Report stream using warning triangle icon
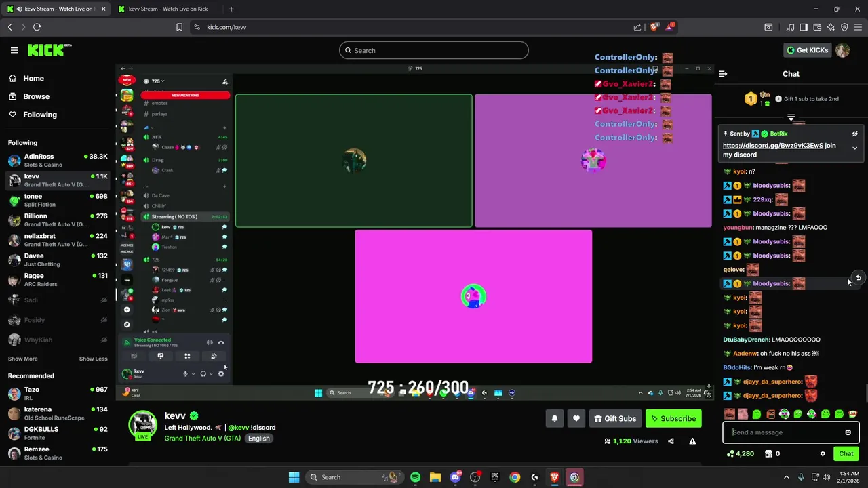Viewport: 868px width, 488px height. pyautogui.click(x=692, y=441)
